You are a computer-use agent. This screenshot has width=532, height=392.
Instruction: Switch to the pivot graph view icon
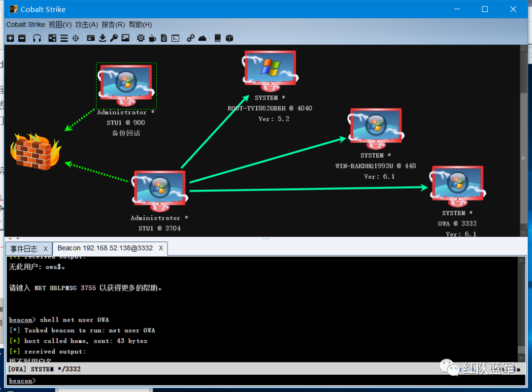(x=52, y=38)
